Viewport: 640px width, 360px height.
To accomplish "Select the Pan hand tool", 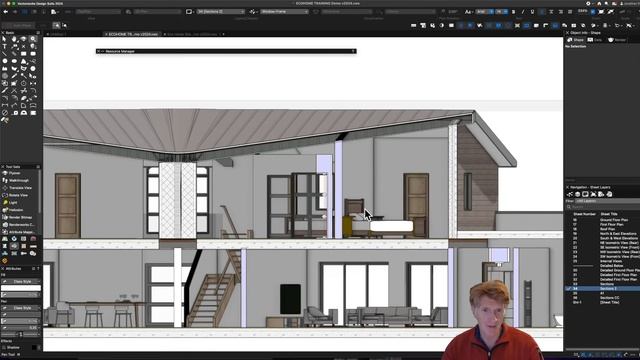I will coord(14,39).
